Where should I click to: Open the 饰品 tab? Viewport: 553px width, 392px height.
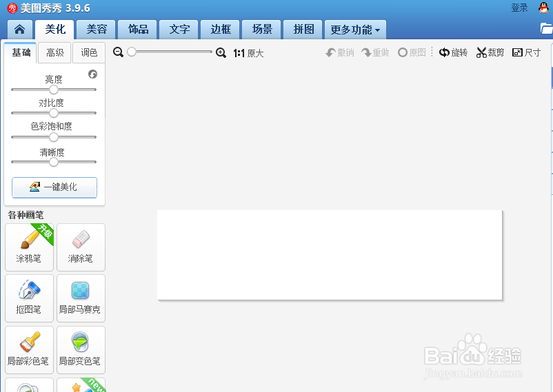click(138, 29)
